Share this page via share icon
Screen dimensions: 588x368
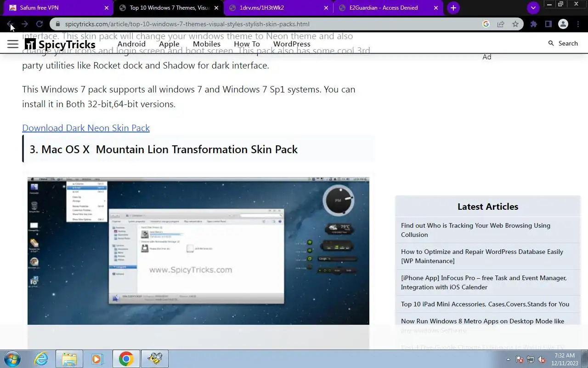(501, 24)
